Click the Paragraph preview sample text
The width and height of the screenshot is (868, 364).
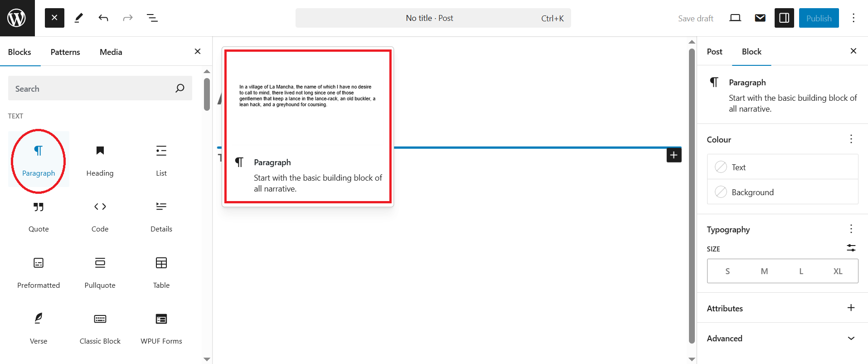point(307,96)
